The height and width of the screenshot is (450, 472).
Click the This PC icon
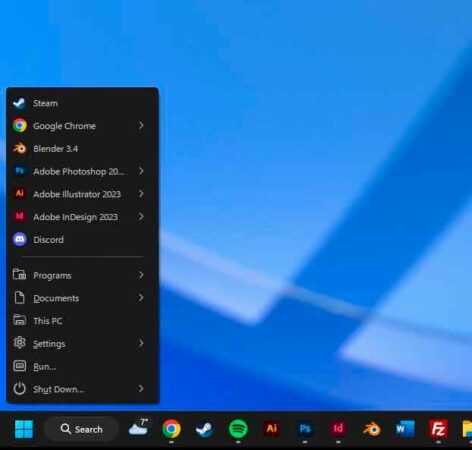coord(19,320)
